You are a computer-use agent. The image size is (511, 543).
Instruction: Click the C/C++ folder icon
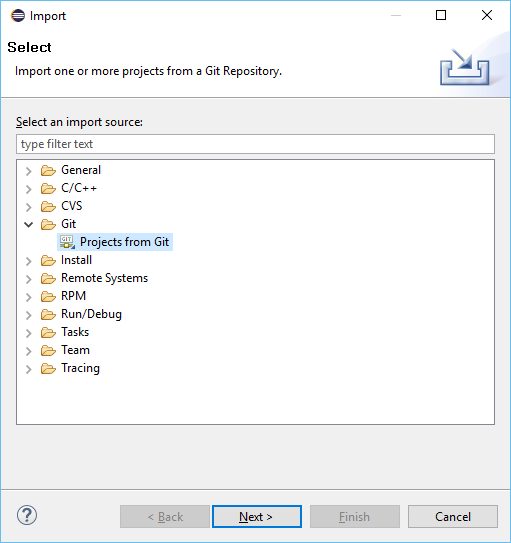(x=48, y=188)
